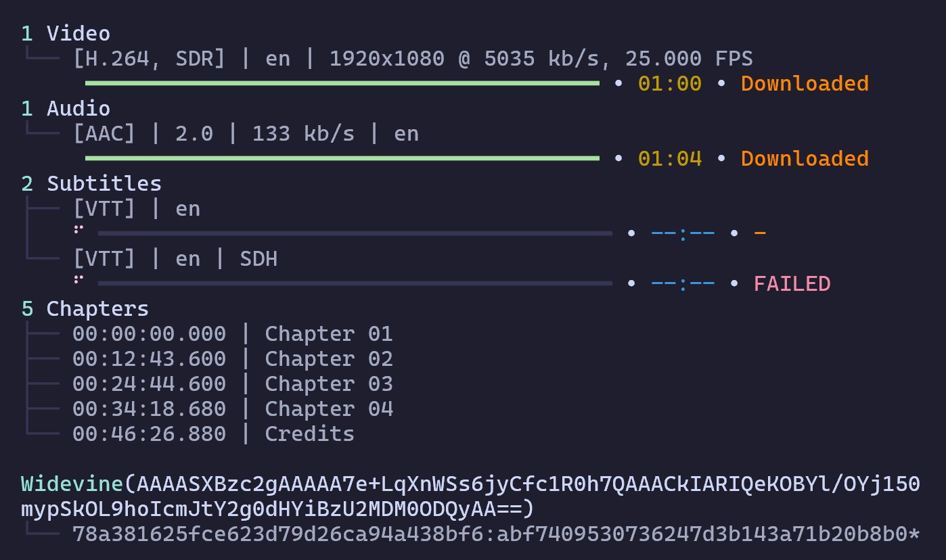Select the AAC 2.0 audio track line
The image size is (946, 560).
[246, 134]
